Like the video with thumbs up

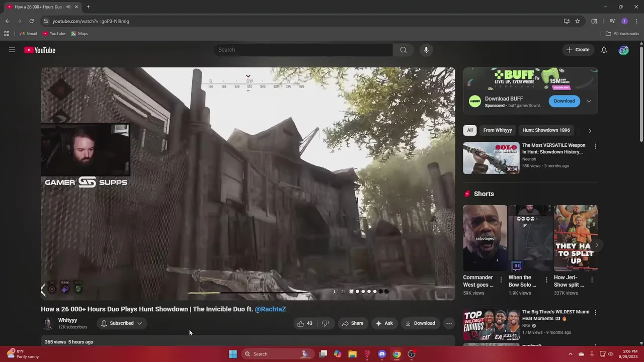(x=305, y=323)
